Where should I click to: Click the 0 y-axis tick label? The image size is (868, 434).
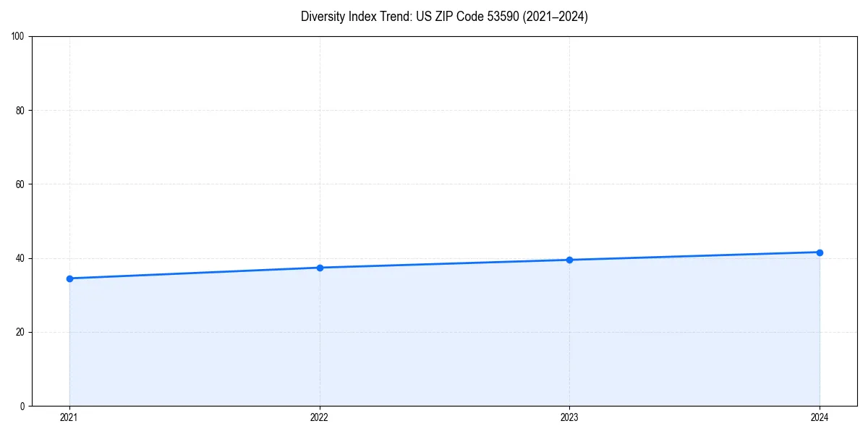coord(22,405)
